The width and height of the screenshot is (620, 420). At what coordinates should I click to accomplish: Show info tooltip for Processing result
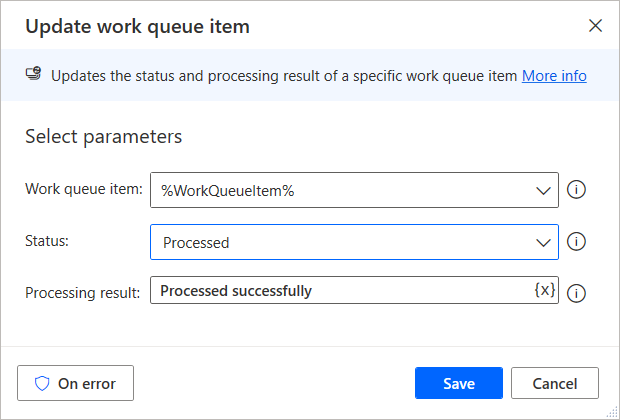pos(576,293)
